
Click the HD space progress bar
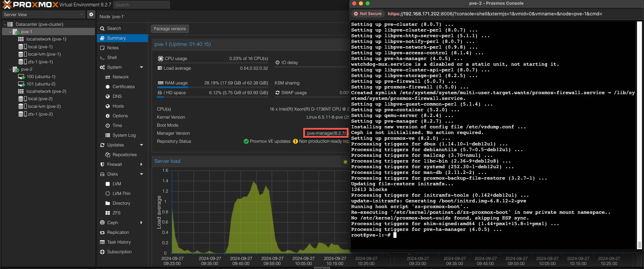point(212,97)
